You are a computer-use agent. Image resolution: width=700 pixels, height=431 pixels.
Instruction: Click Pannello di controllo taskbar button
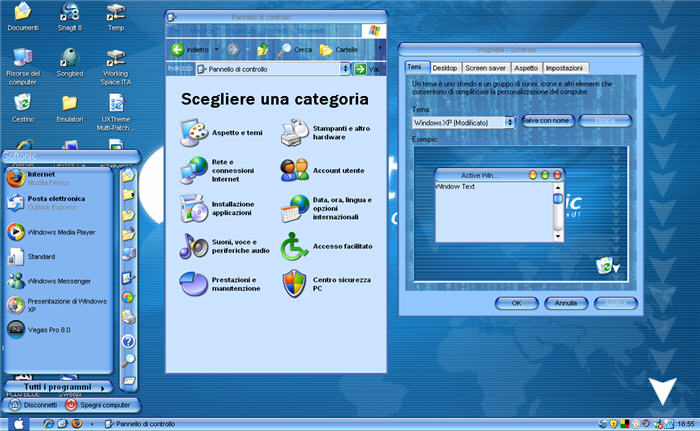tap(139, 424)
